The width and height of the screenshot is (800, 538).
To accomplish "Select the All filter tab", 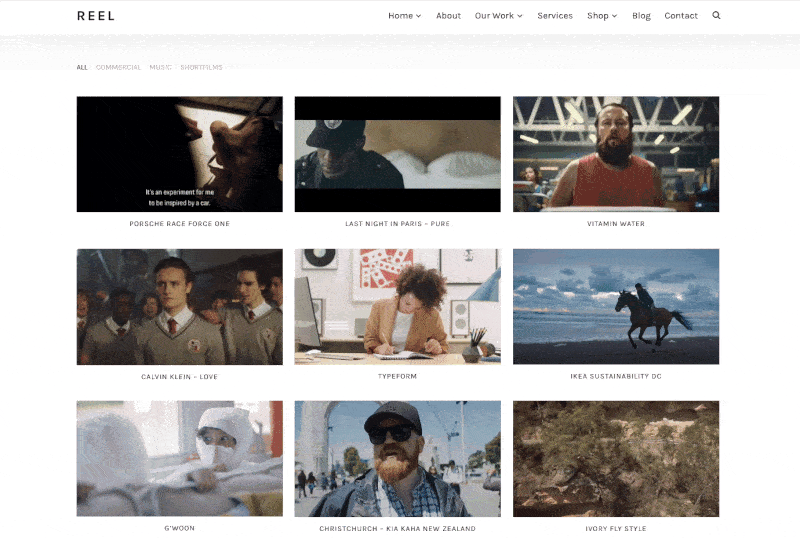I will click(82, 68).
